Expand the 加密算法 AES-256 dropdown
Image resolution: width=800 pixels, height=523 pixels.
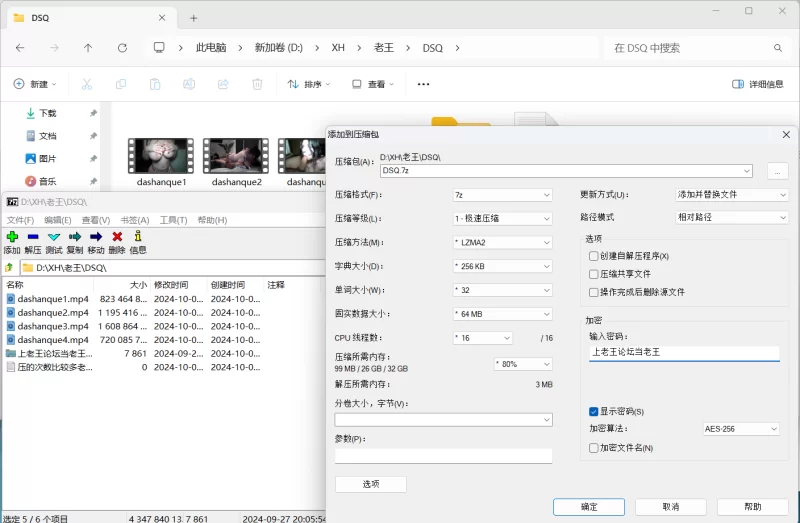point(740,429)
